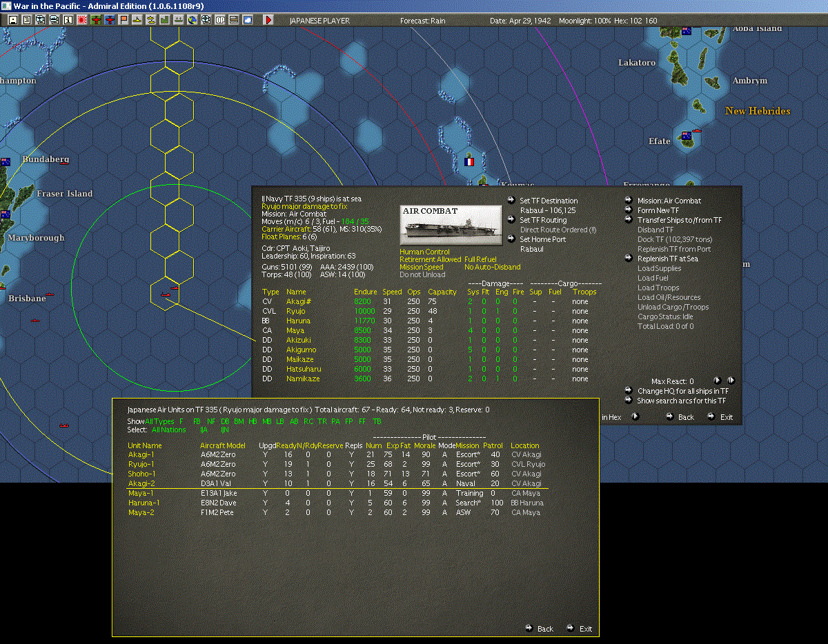Sort air units by Morale column
The height and width of the screenshot is (644, 828).
(x=425, y=445)
